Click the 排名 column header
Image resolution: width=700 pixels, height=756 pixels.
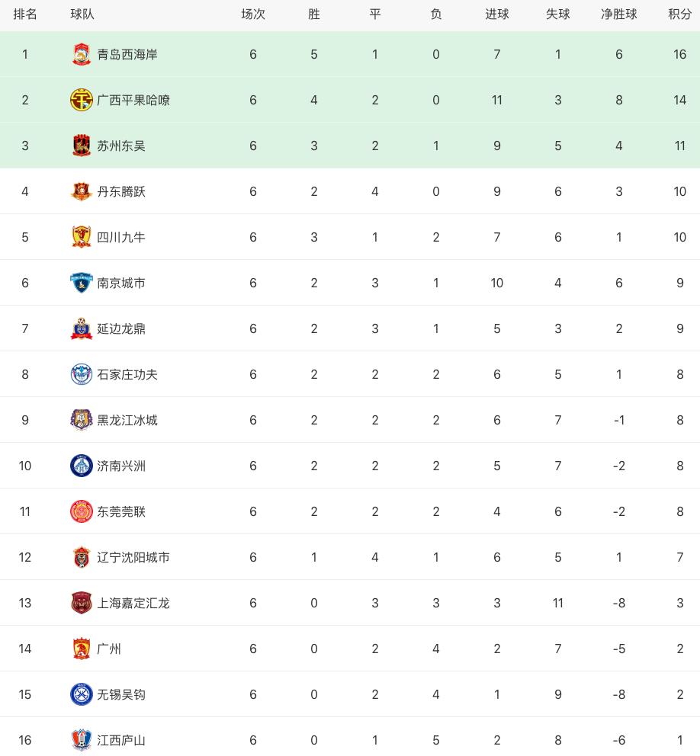click(25, 14)
